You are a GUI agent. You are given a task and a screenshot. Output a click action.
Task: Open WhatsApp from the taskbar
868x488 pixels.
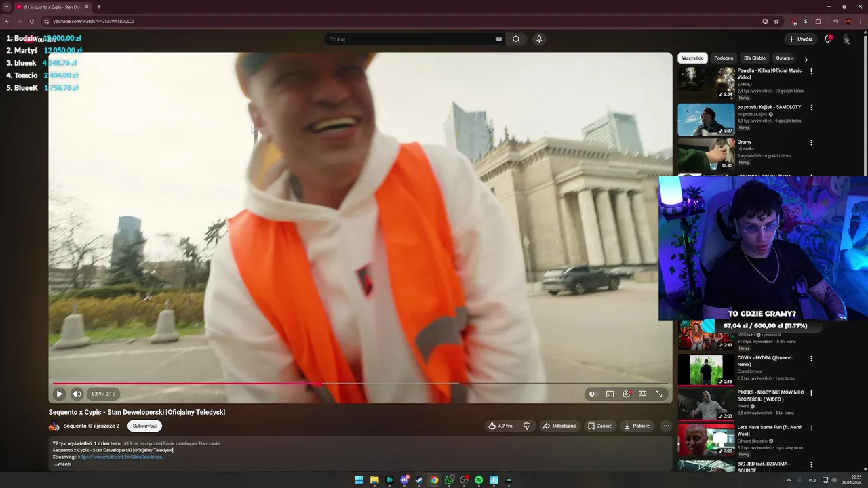[x=449, y=480]
